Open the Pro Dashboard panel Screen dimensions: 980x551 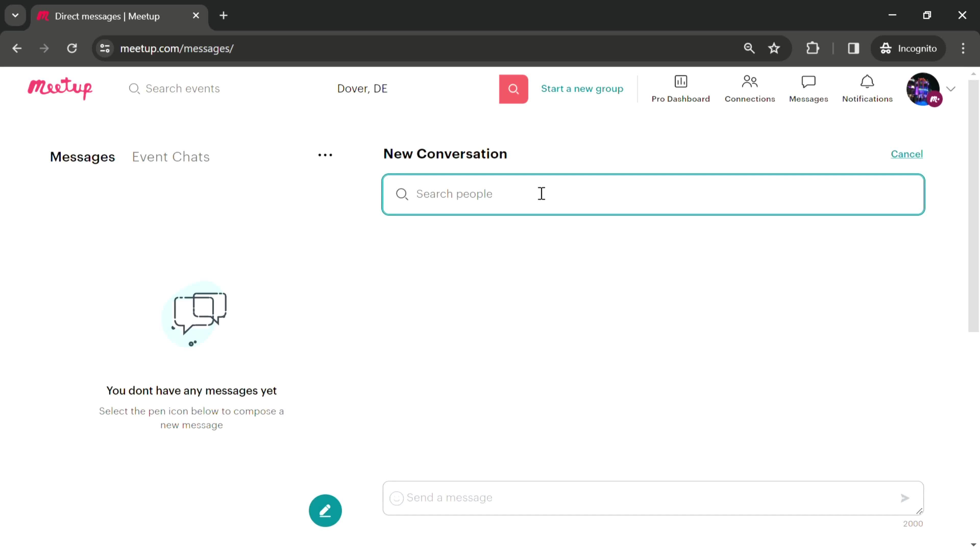(x=680, y=88)
